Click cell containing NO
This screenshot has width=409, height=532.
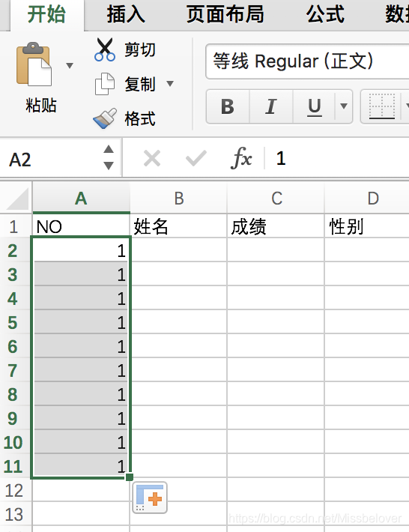point(81,226)
